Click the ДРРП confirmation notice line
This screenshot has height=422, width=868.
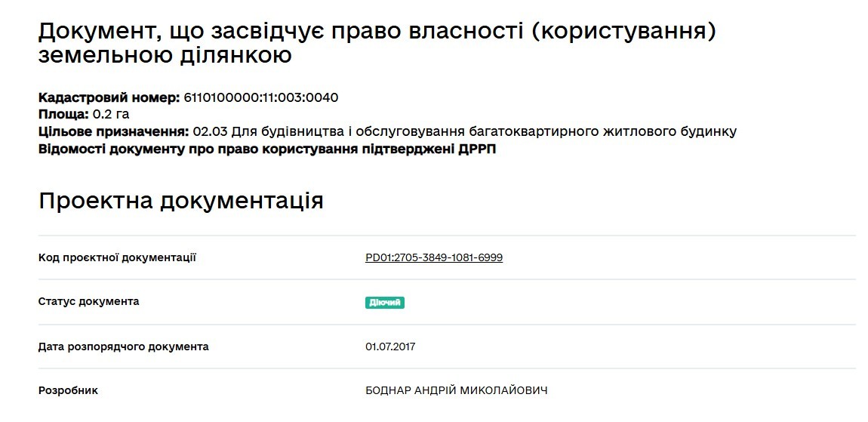point(267,149)
